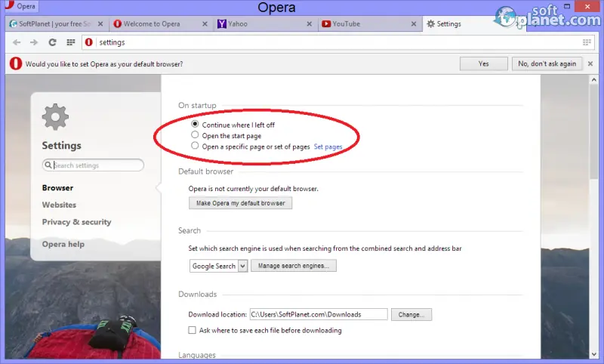Click the scrollbar up arrow
Viewport: 604px width, 364px height.
point(594,80)
